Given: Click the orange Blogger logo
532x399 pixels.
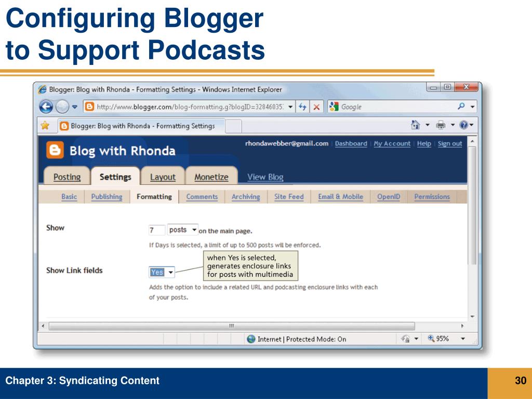Looking at the screenshot, I should click(55, 150).
